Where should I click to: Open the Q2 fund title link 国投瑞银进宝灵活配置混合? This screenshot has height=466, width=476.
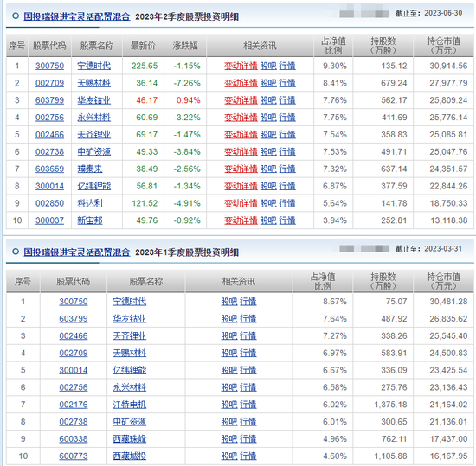[77, 16]
